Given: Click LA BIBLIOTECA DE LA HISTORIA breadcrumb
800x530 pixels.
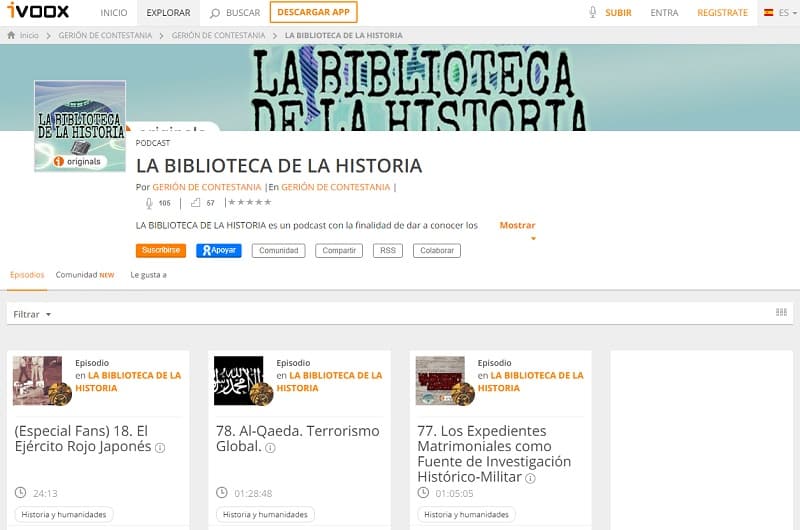Looking at the screenshot, I should (343, 35).
